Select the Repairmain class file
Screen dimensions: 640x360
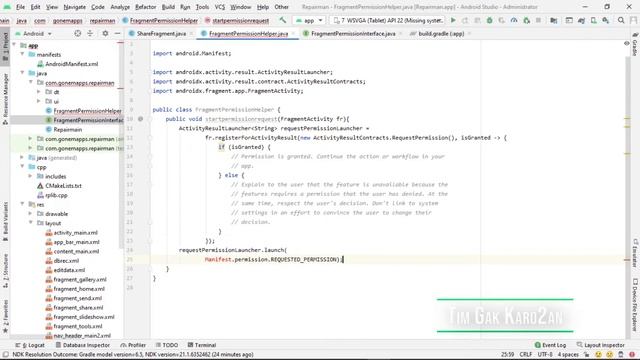(x=67, y=129)
